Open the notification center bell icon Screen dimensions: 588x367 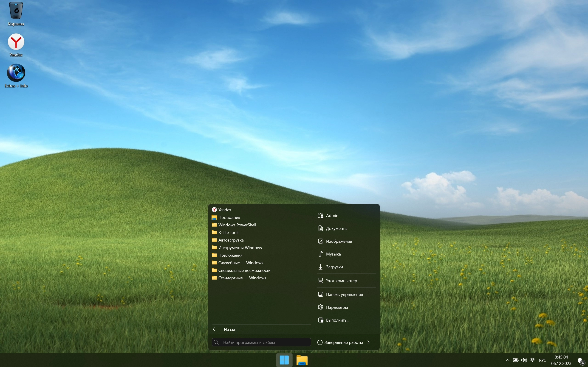point(580,360)
